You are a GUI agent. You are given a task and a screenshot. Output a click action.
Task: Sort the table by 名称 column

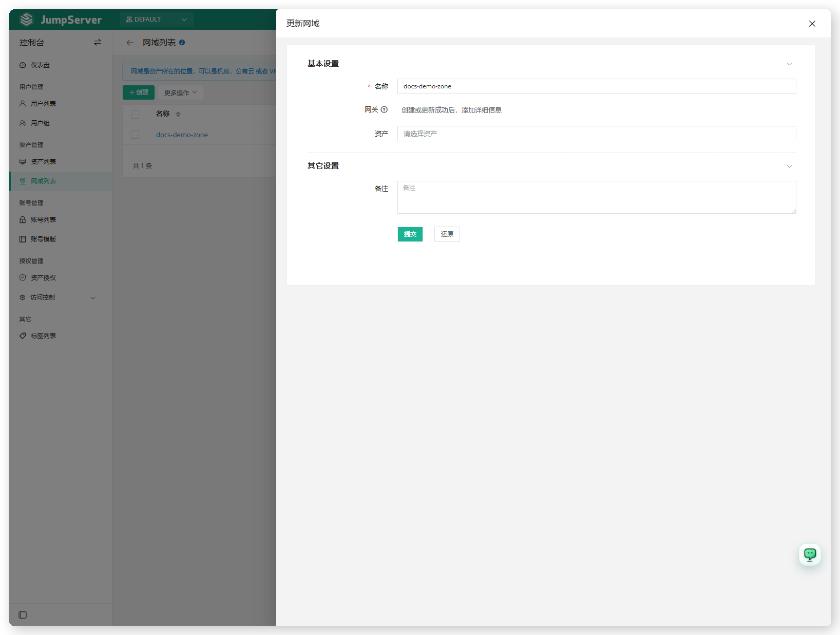click(x=178, y=114)
